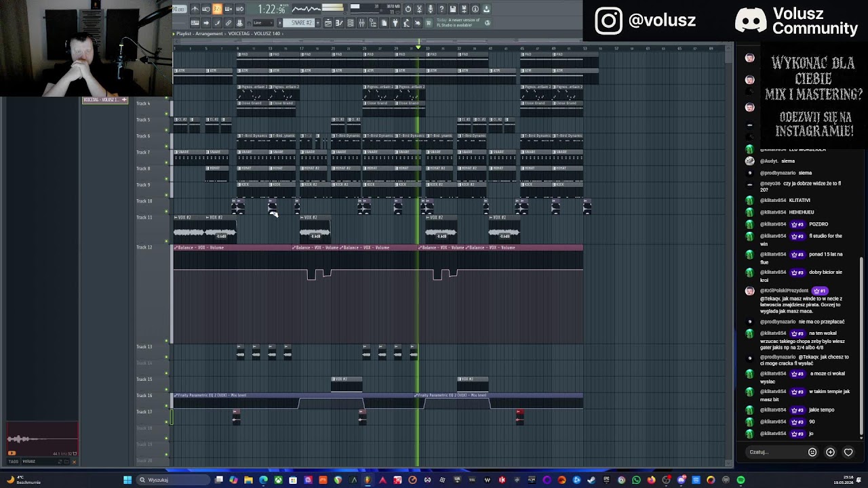The height and width of the screenshot is (488, 868).
Task: Click the Wyszukaj taskbar search box
Action: 173,480
